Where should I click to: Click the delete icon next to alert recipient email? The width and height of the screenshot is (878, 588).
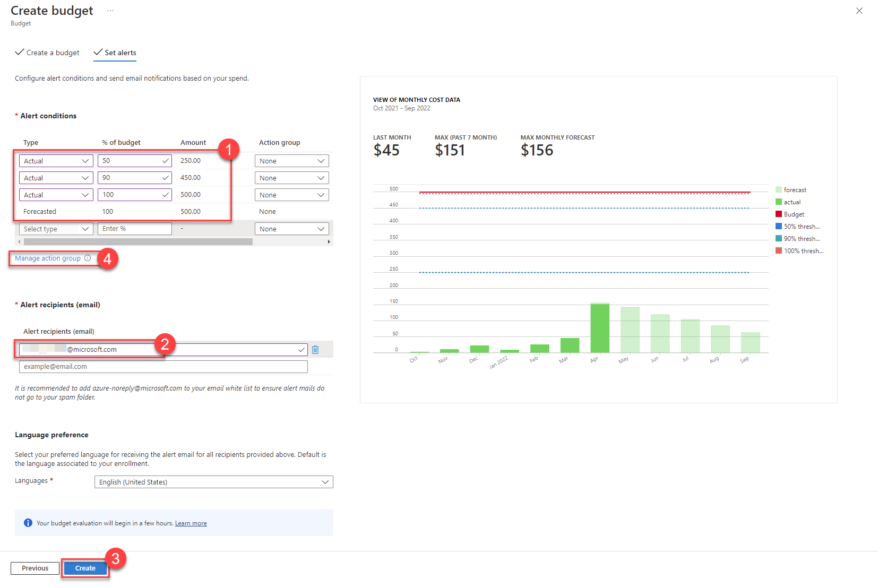[x=316, y=349]
